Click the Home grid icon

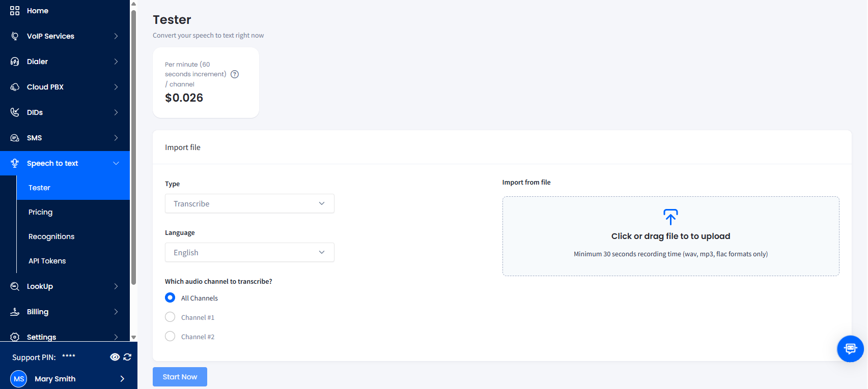pos(15,11)
